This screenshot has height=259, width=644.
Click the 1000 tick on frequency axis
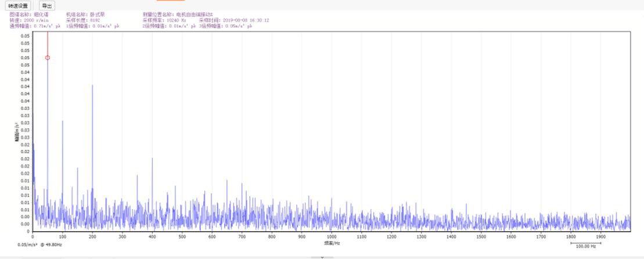coord(331,237)
